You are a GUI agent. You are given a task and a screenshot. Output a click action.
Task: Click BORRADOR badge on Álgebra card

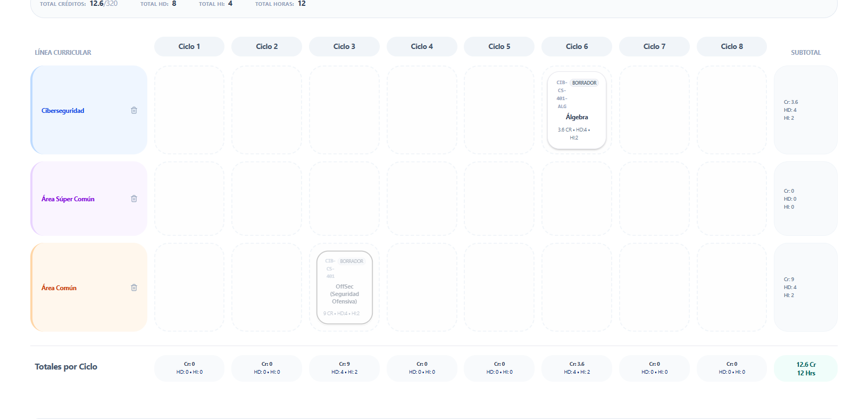click(x=584, y=83)
